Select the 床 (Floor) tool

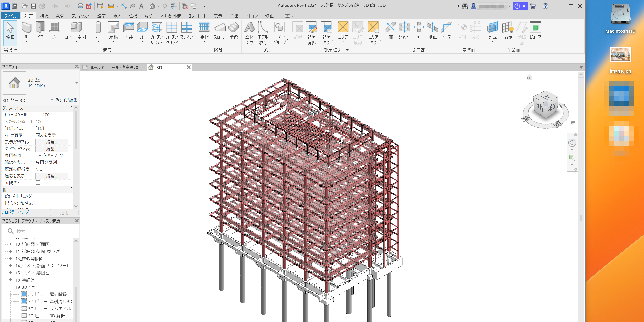(142, 31)
